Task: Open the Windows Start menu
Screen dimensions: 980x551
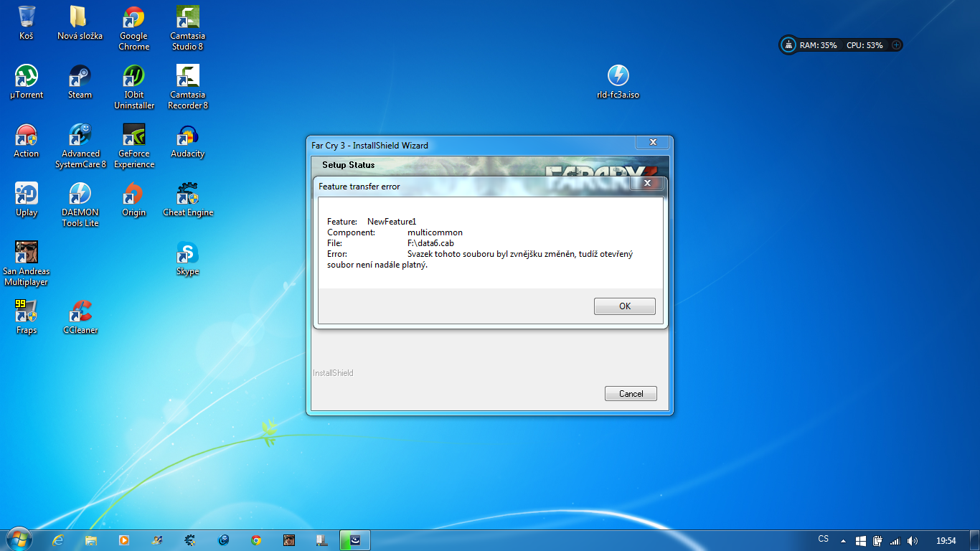Action: (x=17, y=540)
